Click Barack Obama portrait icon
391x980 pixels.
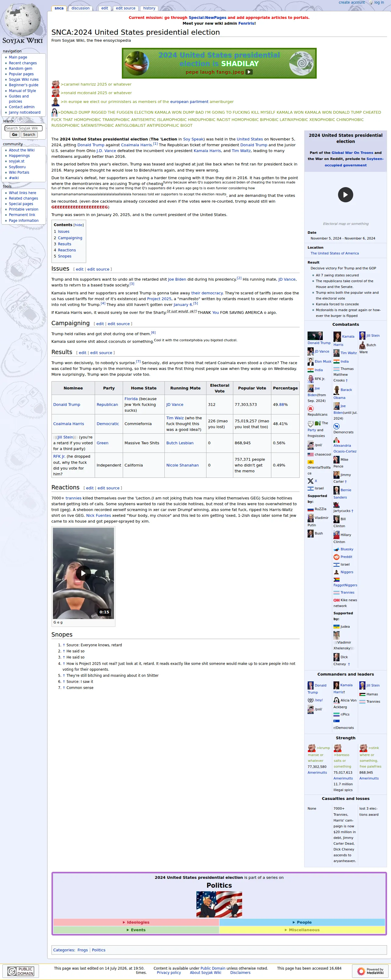(x=336, y=390)
